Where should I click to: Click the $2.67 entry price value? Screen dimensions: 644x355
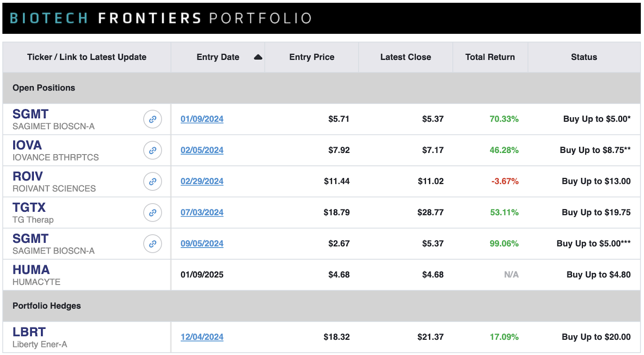click(339, 244)
